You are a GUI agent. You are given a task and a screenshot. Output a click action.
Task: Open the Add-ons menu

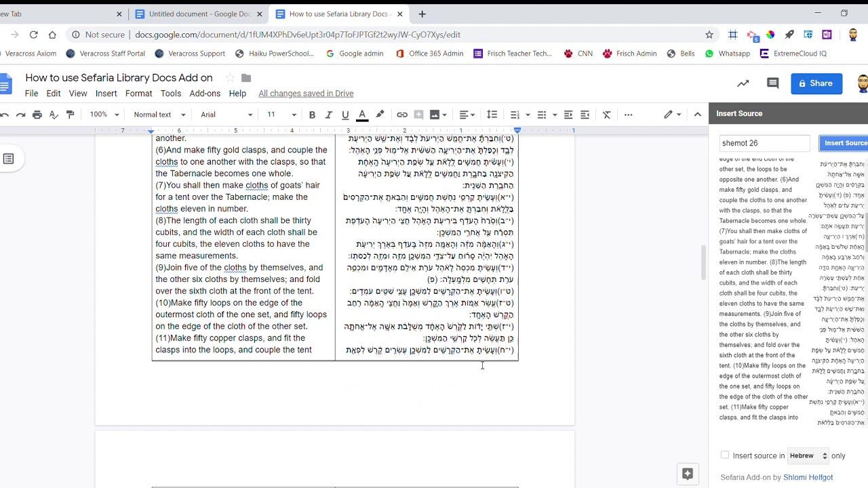tap(205, 94)
